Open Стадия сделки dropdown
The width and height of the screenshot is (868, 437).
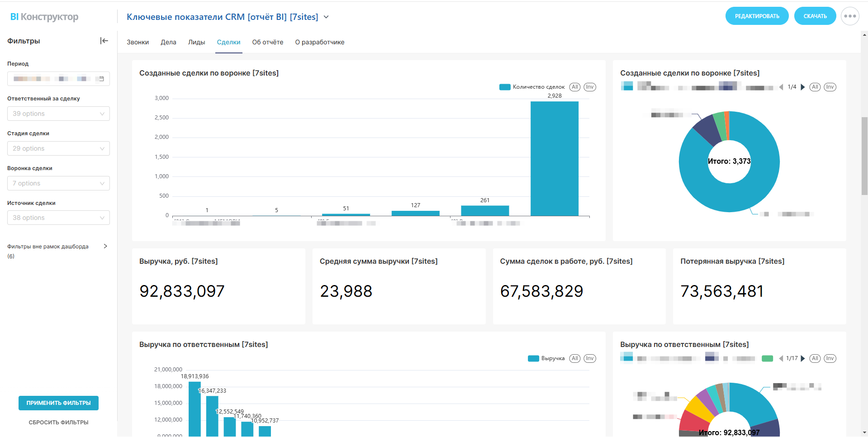point(58,148)
